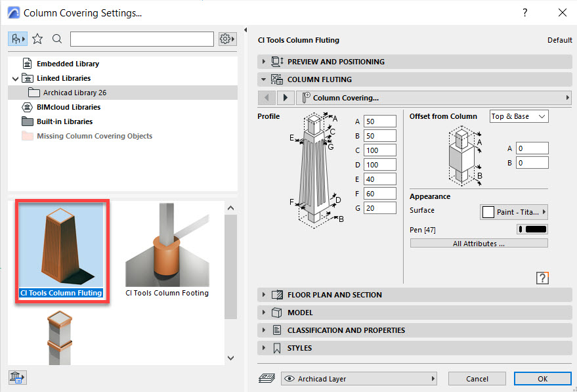Click the library search text field

tap(142, 39)
